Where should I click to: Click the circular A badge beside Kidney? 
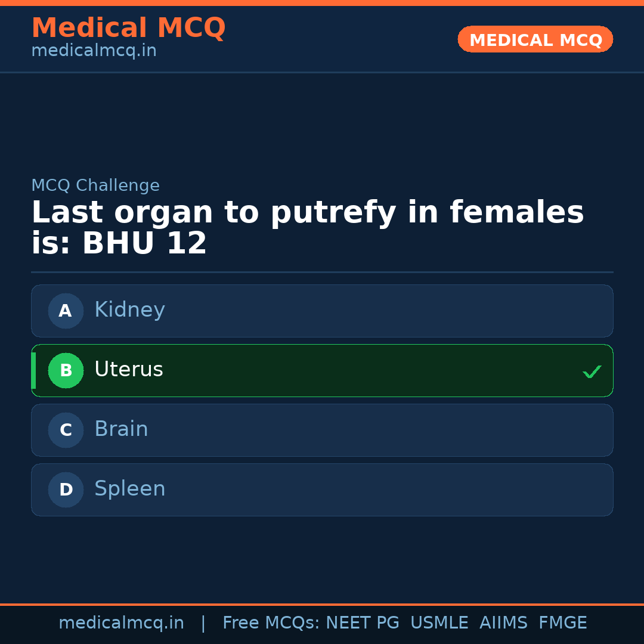(66, 311)
